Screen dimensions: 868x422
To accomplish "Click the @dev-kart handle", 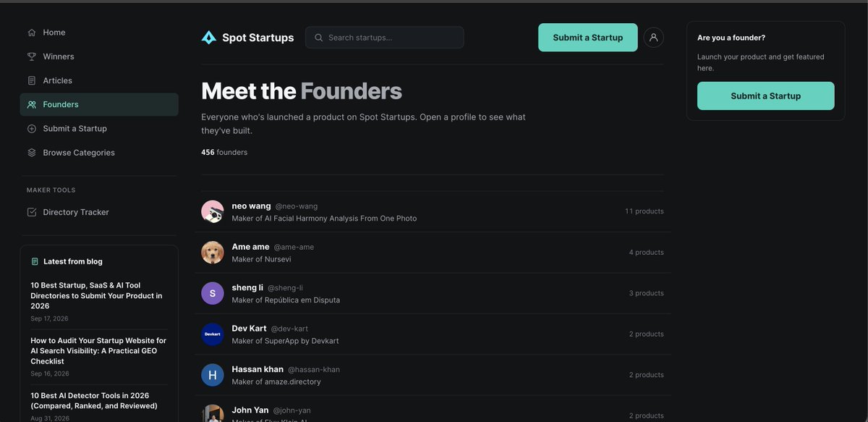I will pyautogui.click(x=289, y=329).
